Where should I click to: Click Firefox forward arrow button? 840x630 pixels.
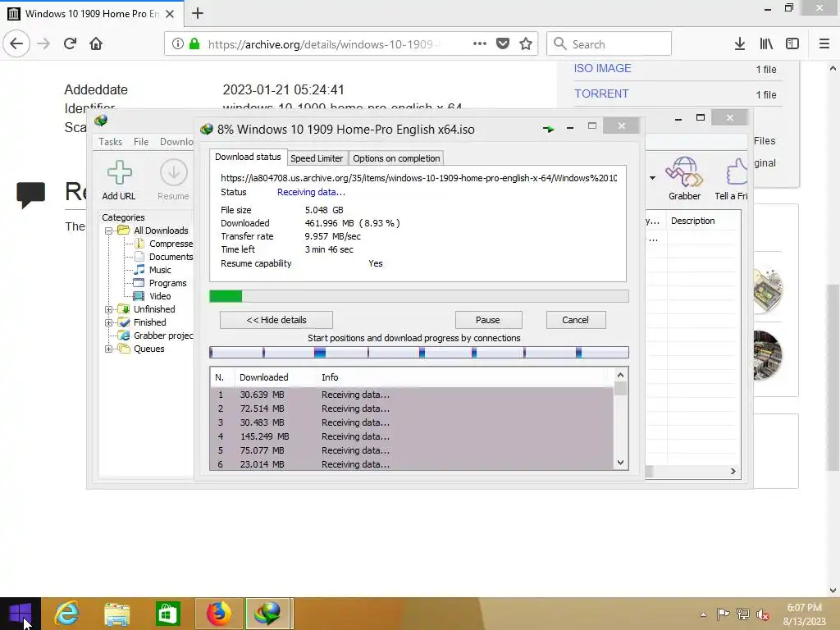click(43, 43)
